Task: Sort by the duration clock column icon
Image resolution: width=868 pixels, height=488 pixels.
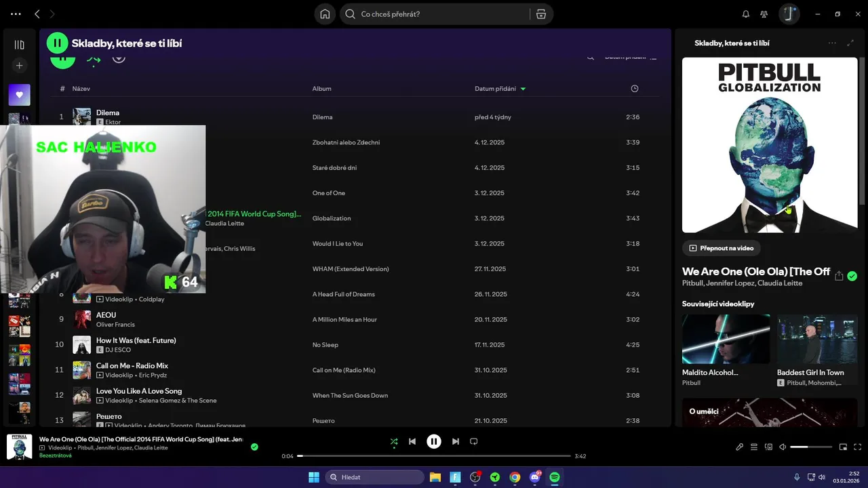Action: click(x=635, y=89)
